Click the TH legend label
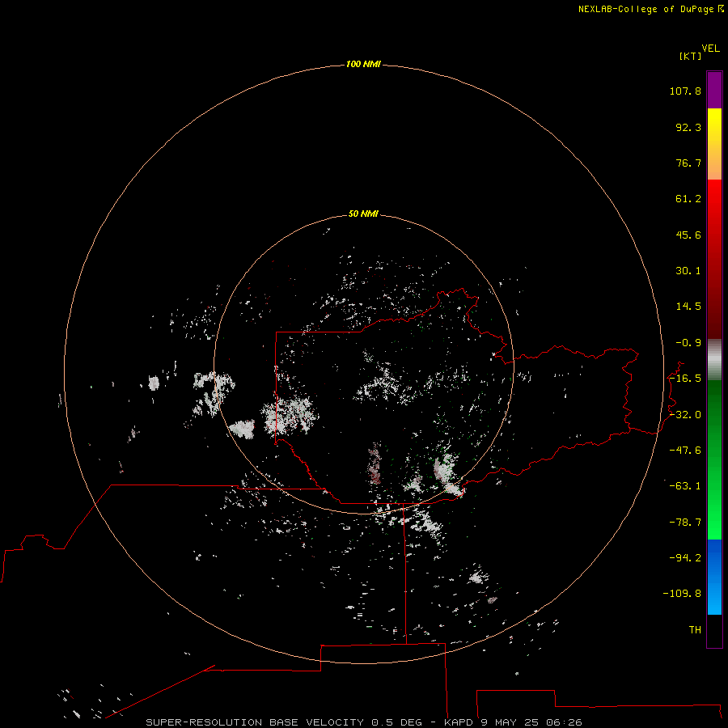This screenshot has width=728, height=728. tap(695, 629)
